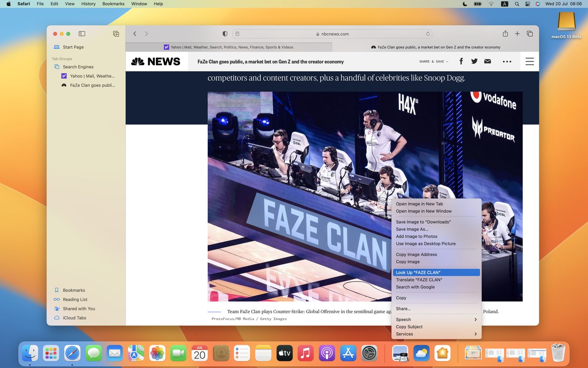
Task: Go back with the back arrow
Action: click(x=135, y=34)
